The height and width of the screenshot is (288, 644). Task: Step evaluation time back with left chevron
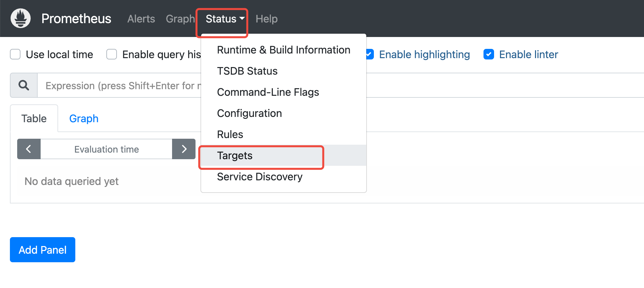point(29,149)
